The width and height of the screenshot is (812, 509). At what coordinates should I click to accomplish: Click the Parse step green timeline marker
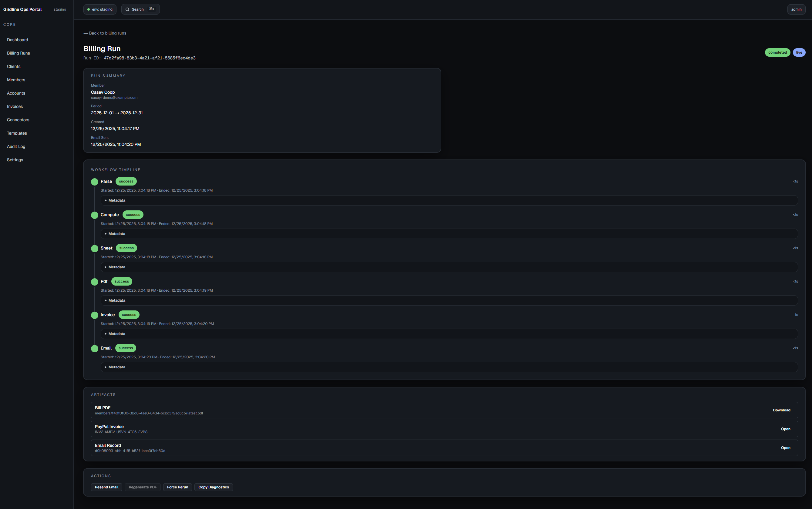(x=95, y=182)
